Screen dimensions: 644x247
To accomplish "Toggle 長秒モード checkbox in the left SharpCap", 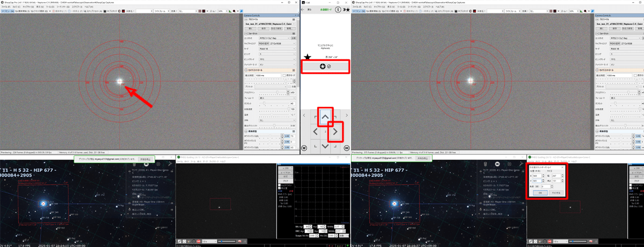I will pyautogui.click(x=284, y=75).
